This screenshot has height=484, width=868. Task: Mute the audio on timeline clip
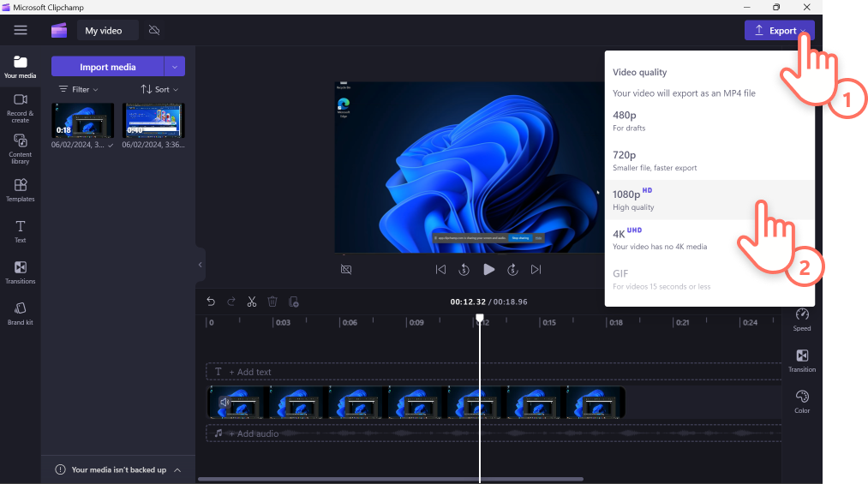click(x=224, y=402)
